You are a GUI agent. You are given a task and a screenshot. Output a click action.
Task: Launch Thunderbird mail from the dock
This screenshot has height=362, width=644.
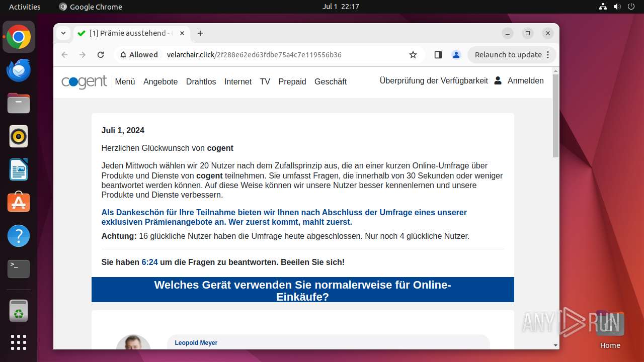pyautogui.click(x=19, y=70)
